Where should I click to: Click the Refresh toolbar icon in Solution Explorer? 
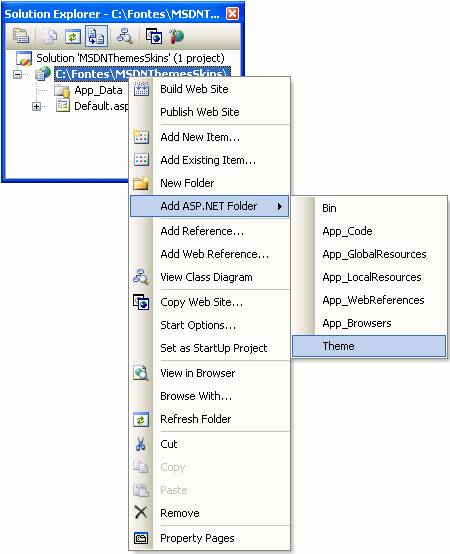(73, 36)
